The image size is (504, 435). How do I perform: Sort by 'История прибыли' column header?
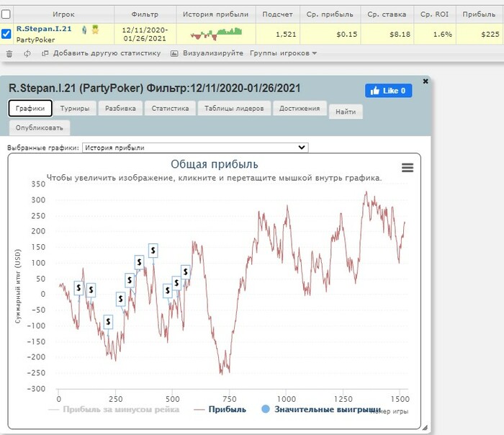(216, 14)
